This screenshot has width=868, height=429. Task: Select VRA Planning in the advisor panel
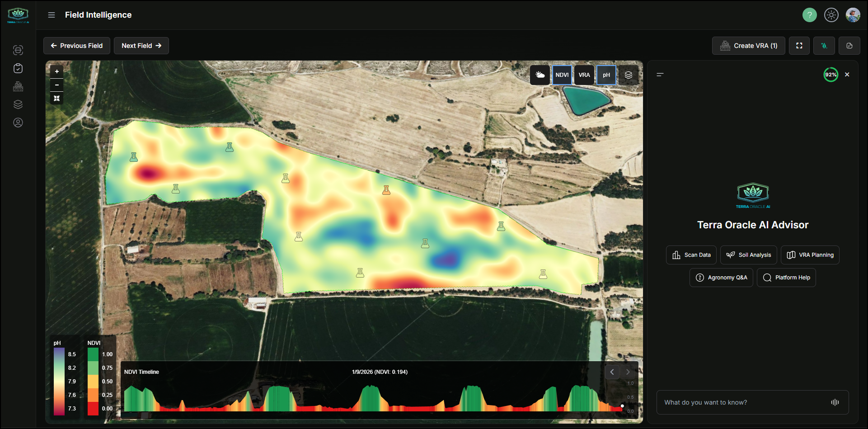(x=810, y=255)
